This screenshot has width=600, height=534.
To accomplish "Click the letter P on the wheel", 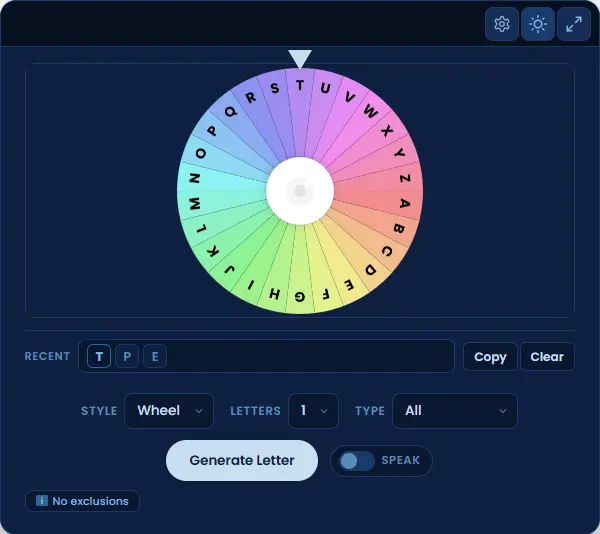I will click(212, 131).
